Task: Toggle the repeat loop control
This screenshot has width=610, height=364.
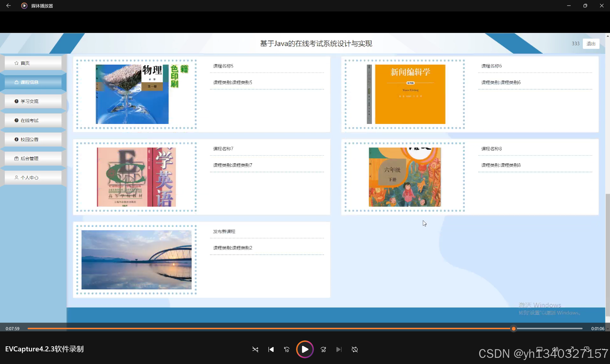Action: (355, 349)
